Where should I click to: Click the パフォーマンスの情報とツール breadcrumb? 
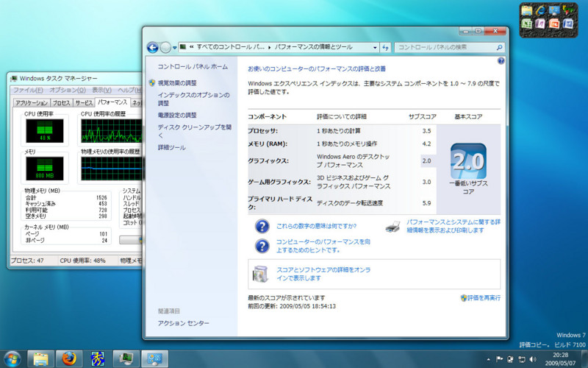(x=314, y=47)
